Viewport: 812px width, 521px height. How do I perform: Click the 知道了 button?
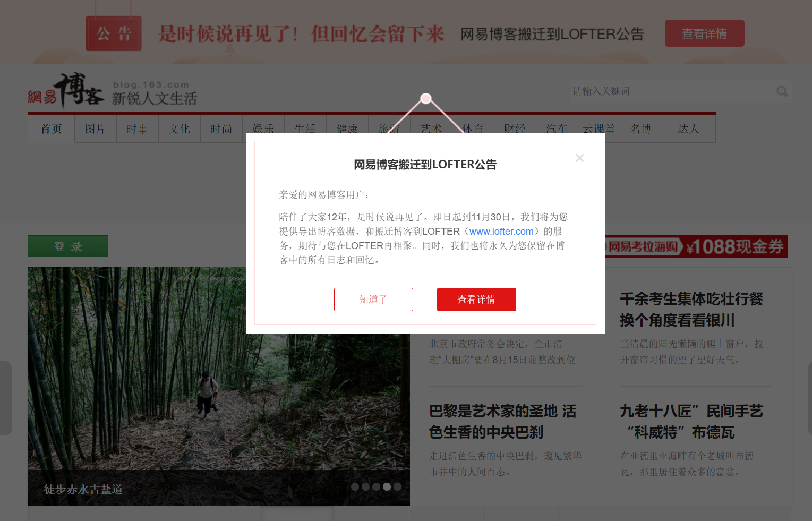point(373,300)
